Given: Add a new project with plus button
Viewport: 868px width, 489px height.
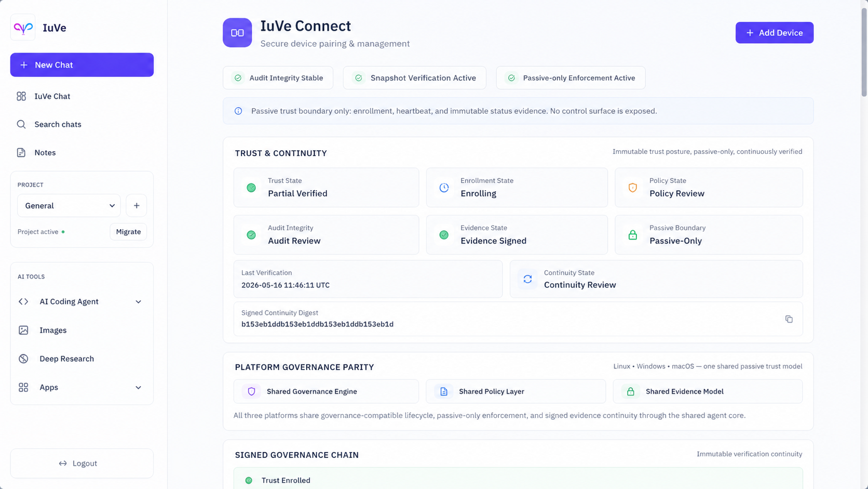Looking at the screenshot, I should point(137,206).
